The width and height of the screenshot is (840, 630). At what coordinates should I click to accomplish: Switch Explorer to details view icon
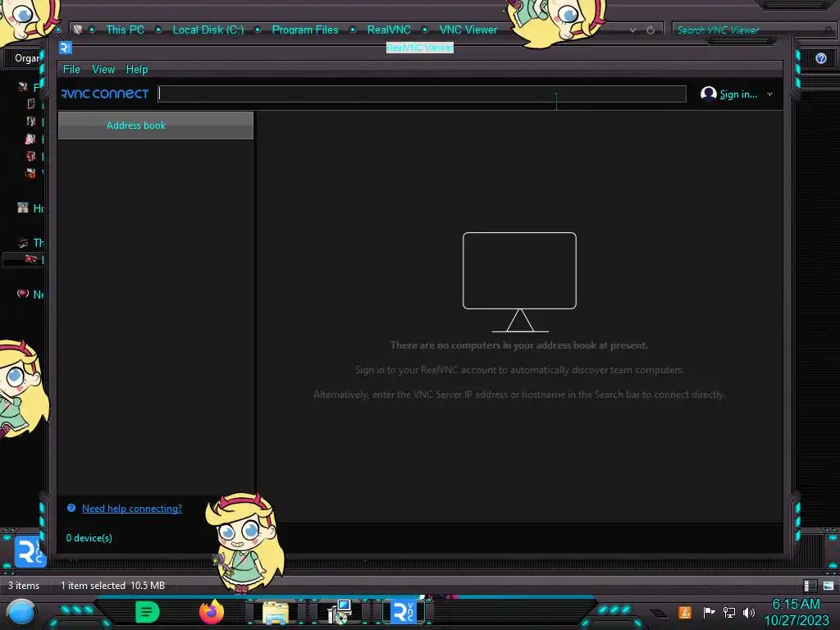[810, 586]
